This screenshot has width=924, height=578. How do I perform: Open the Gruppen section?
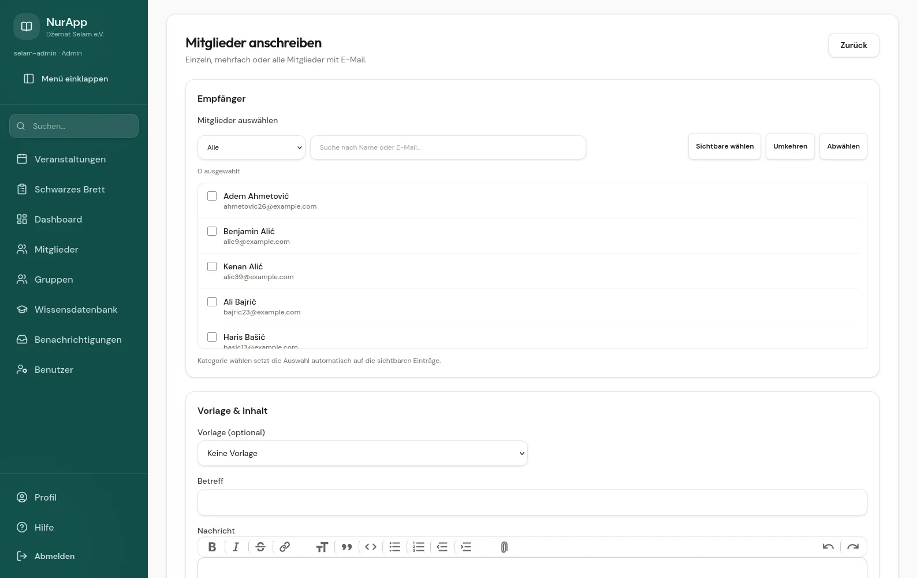point(74,279)
